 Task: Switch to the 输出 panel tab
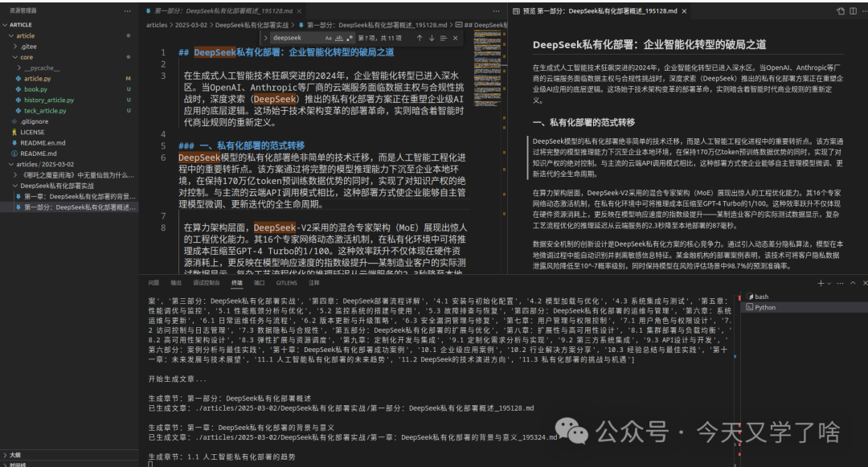(175, 283)
